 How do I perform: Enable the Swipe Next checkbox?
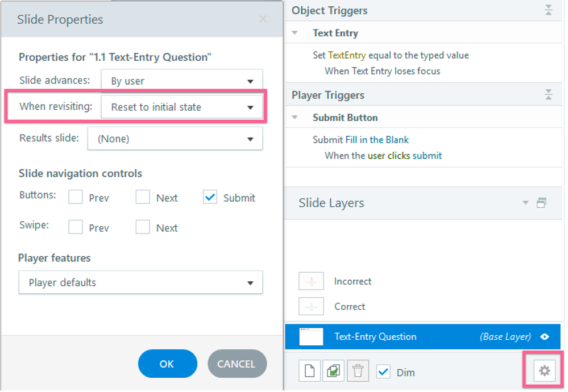point(143,227)
